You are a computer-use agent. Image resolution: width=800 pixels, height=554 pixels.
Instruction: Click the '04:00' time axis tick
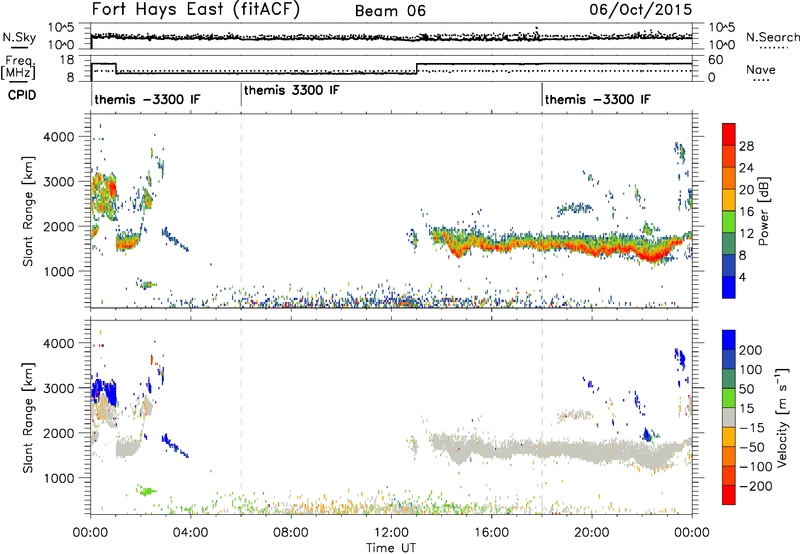(x=191, y=533)
